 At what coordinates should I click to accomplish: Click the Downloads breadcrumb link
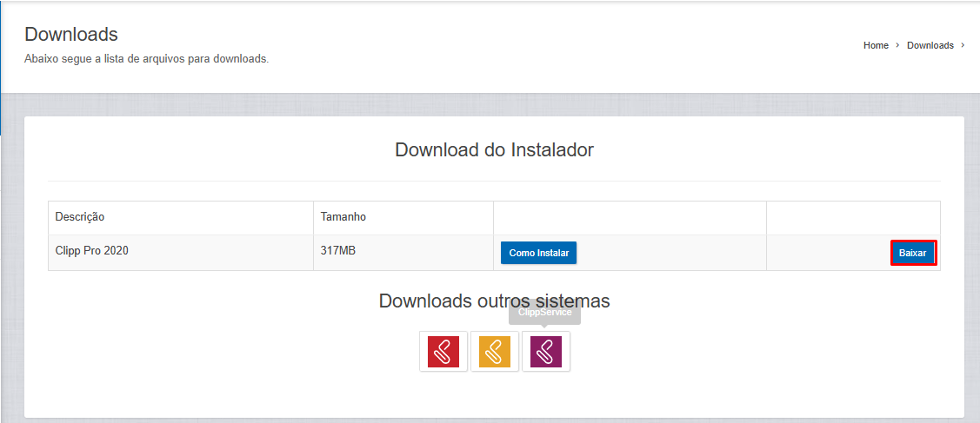pos(930,45)
